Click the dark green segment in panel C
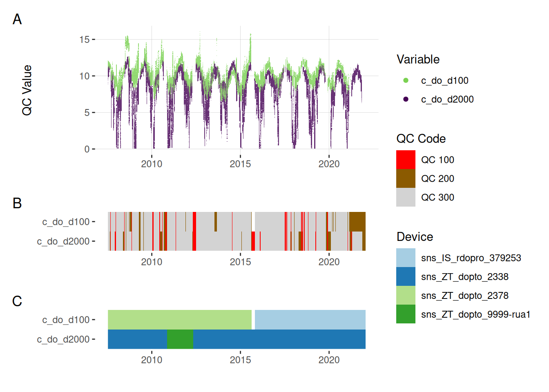This screenshot has height=392, width=549. [180, 339]
